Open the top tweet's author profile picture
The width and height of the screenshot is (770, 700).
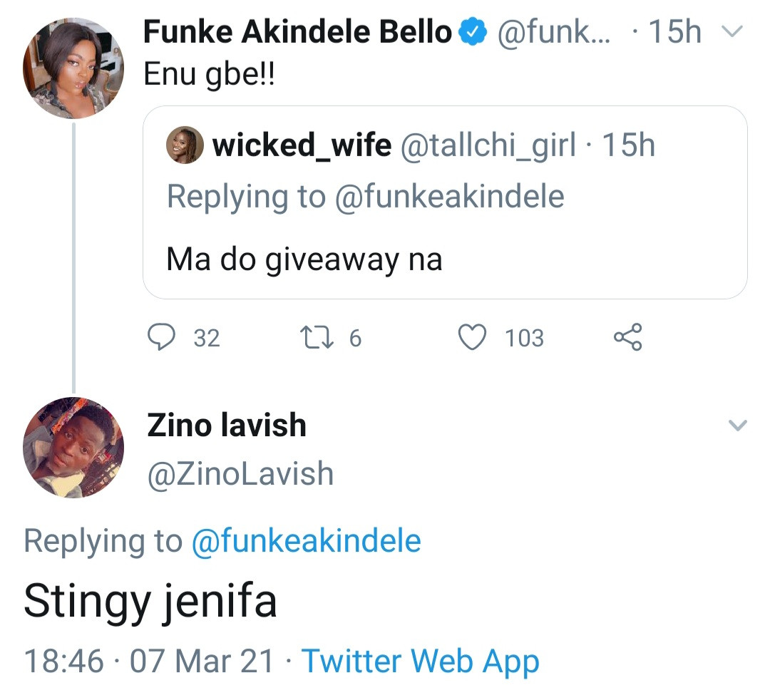coord(73,67)
